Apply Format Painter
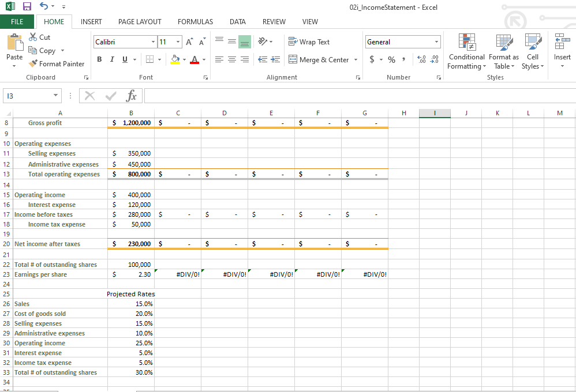576x392 pixels. tap(56, 63)
